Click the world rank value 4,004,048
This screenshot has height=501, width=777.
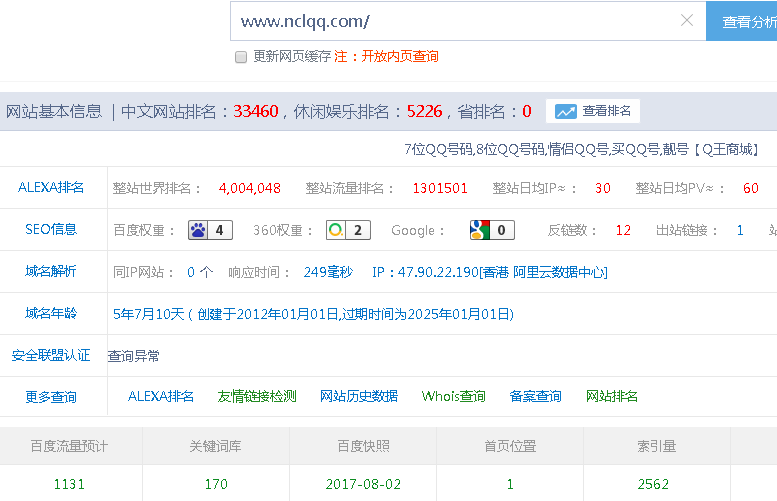tap(250, 188)
